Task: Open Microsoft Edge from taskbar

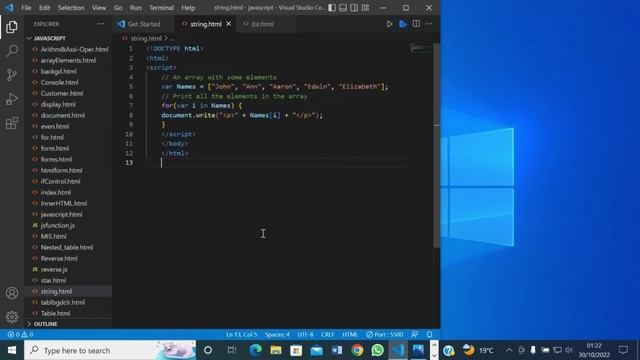Action: (x=255, y=350)
